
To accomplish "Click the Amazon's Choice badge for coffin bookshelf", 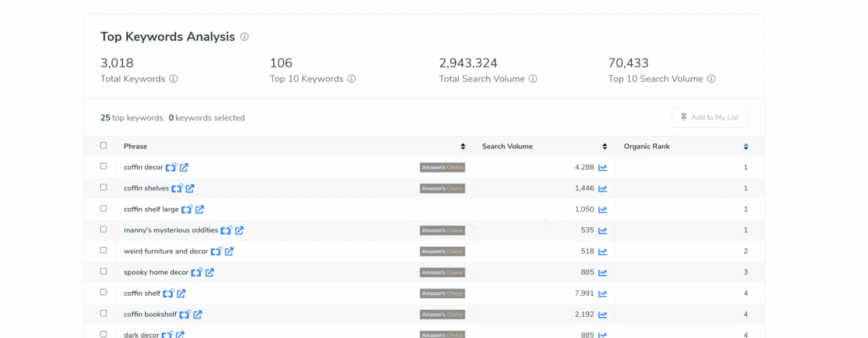I will 442,314.
